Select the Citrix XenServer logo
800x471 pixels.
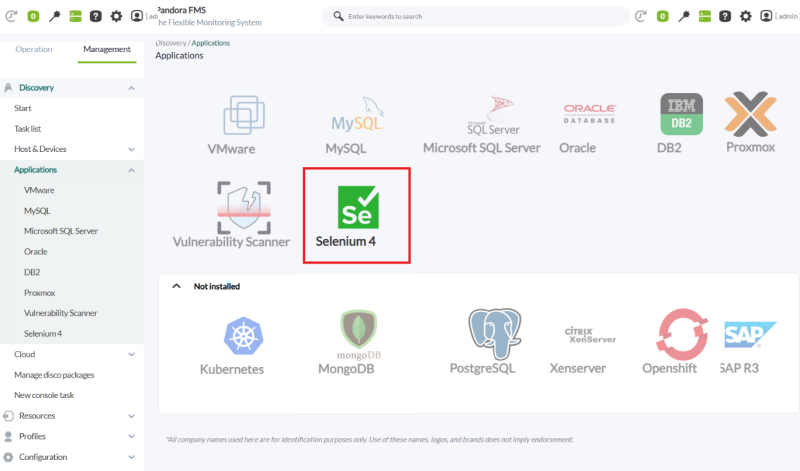tap(590, 335)
